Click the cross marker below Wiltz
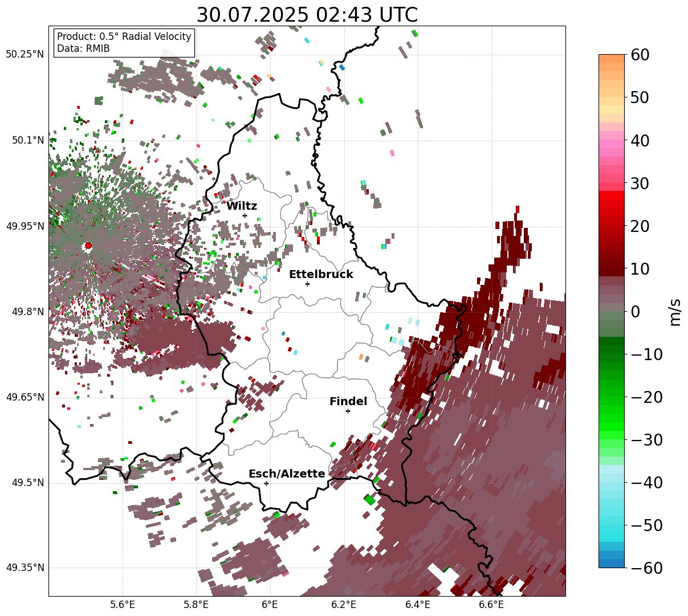 (x=245, y=215)
